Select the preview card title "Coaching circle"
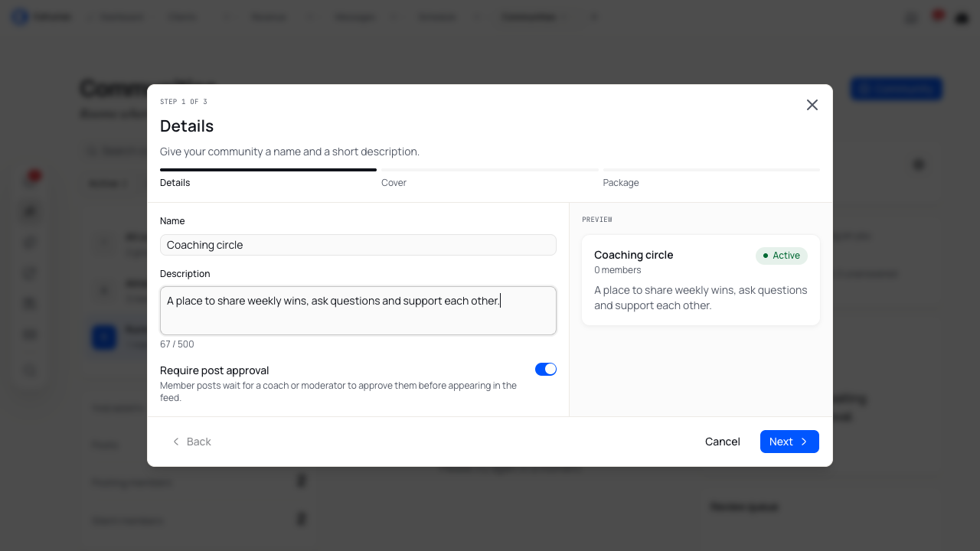The image size is (980, 551). coord(634,255)
